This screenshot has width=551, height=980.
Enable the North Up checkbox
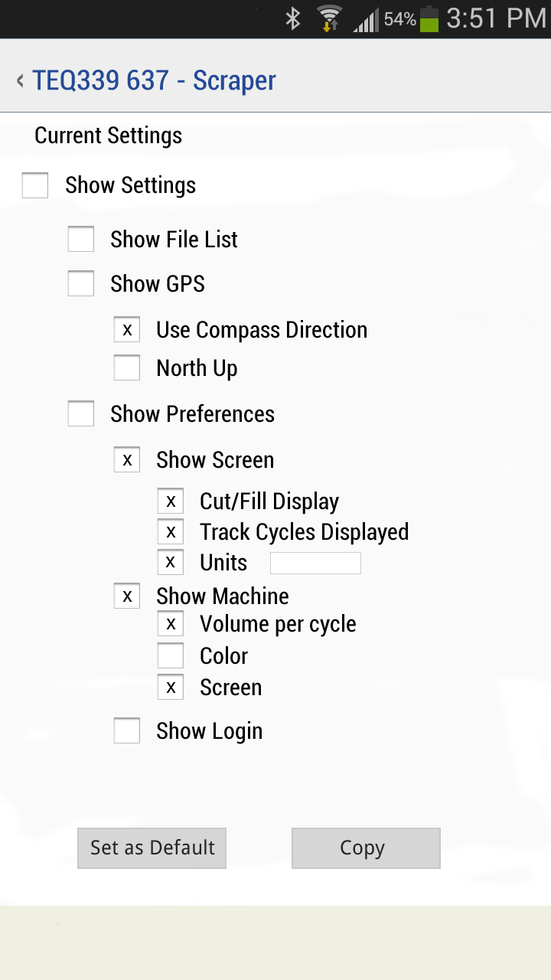click(127, 367)
